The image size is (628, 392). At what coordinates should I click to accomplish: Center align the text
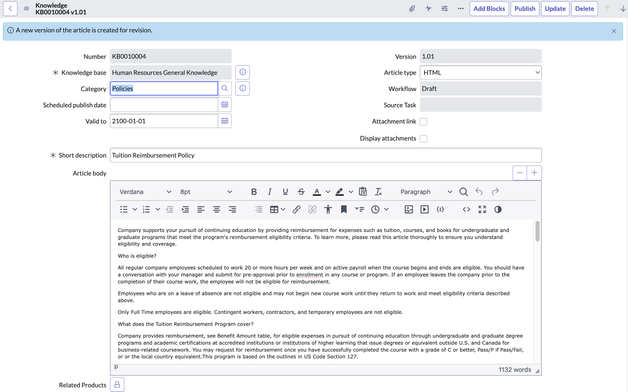point(217,209)
